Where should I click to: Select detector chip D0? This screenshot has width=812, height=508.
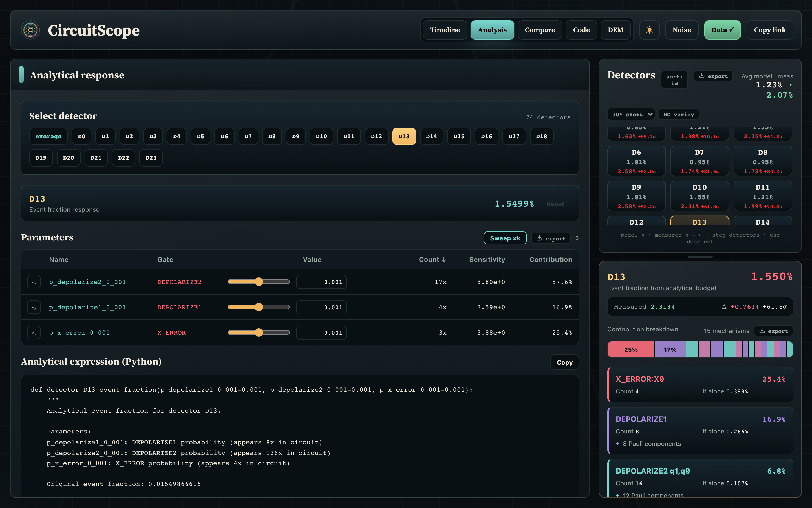point(81,136)
